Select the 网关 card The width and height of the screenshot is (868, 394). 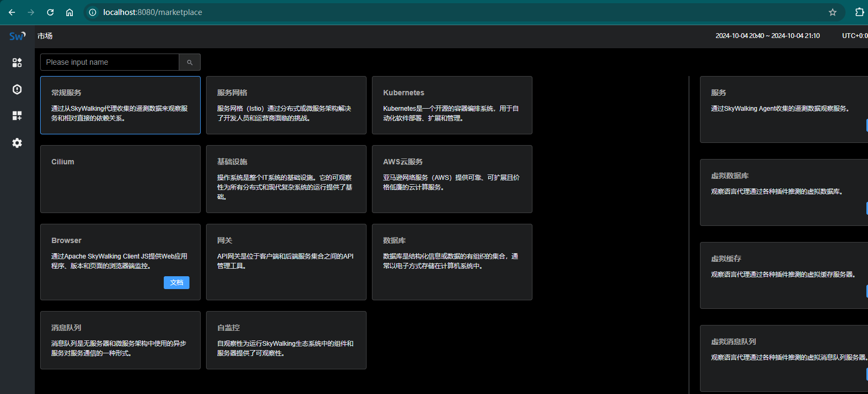[x=286, y=262]
